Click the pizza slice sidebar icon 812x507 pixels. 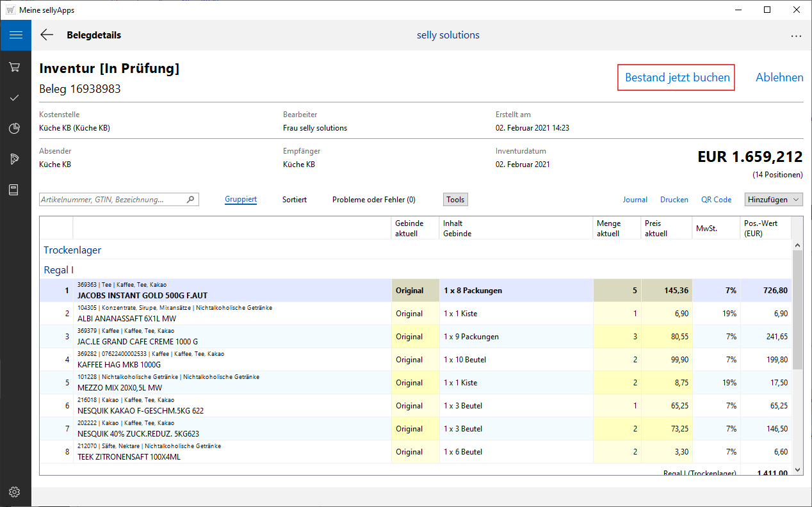point(15,159)
